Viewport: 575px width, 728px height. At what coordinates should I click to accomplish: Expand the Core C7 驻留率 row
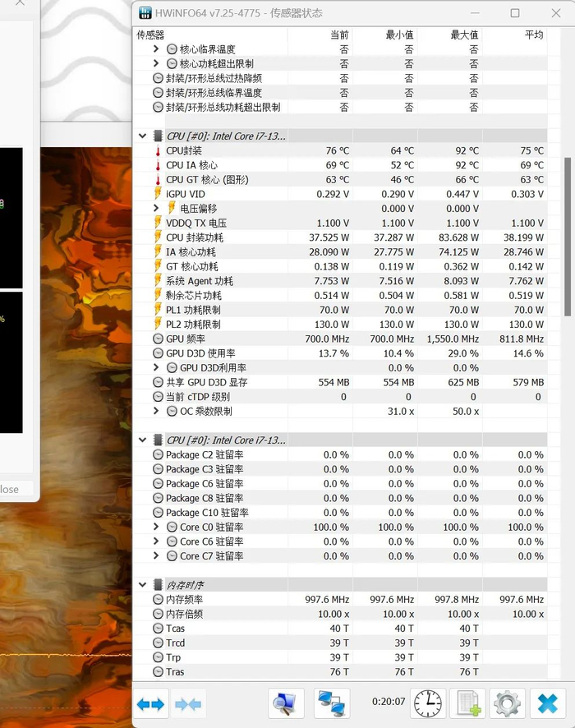156,555
